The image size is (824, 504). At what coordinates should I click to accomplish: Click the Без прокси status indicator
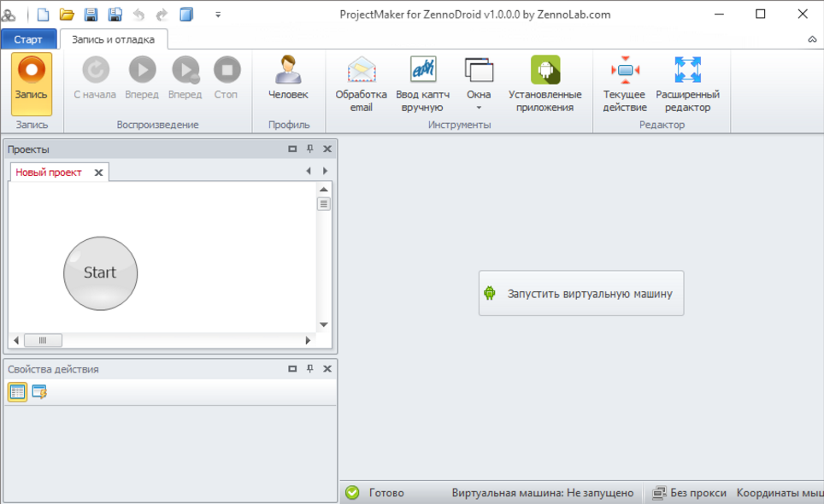pyautogui.click(x=690, y=493)
